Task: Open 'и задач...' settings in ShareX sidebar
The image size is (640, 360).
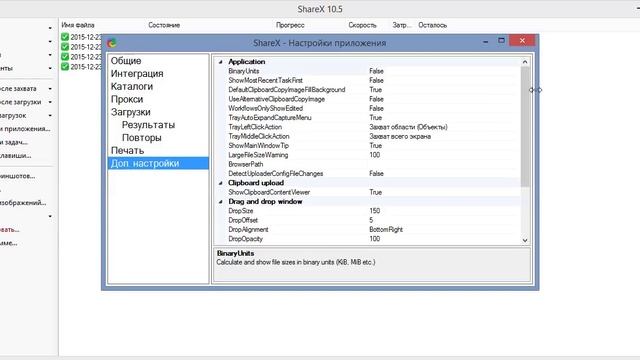Action: [x=14, y=142]
